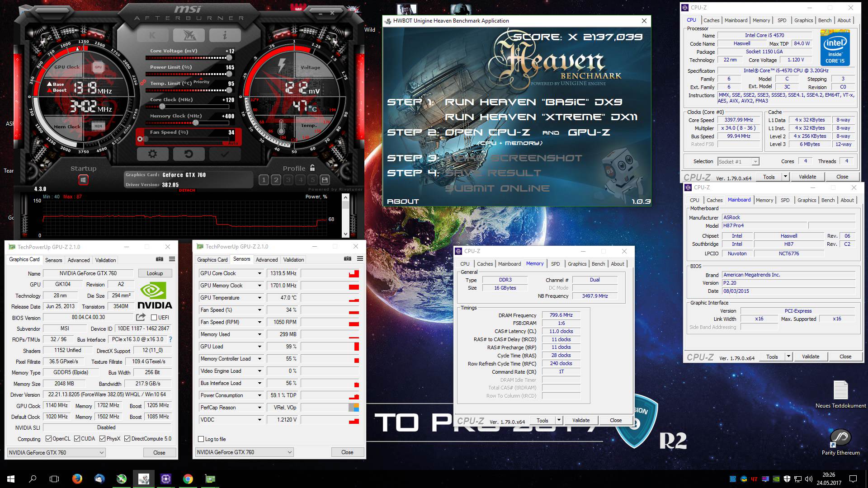Screen dimensions: 868x488
Task: Save Afterburner profile with disk icon
Action: coord(325,180)
